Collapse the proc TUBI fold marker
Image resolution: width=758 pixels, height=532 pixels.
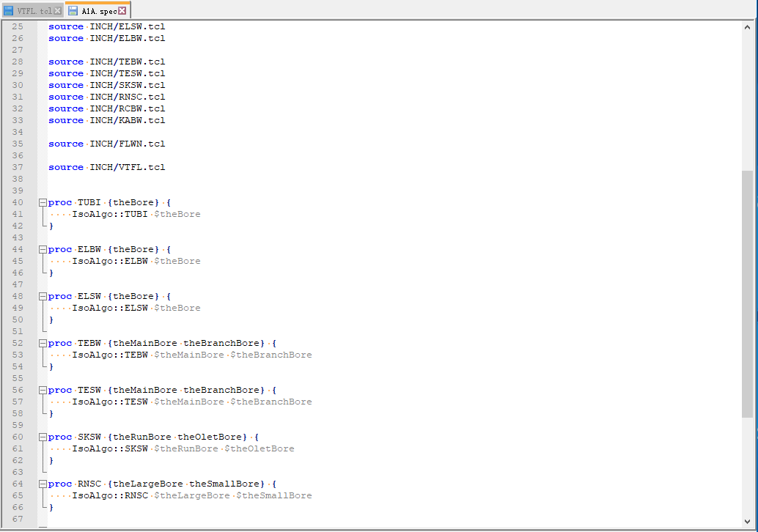(x=43, y=203)
